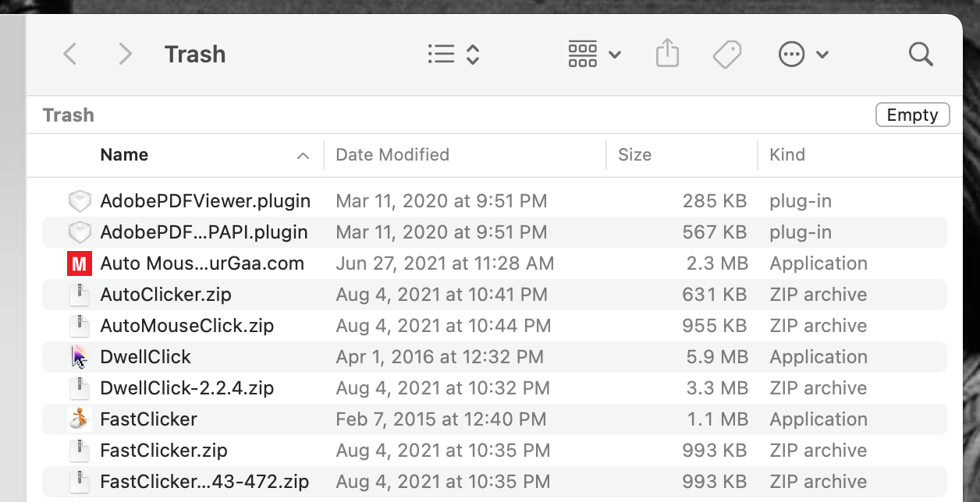Sort files by the Size column

point(634,154)
